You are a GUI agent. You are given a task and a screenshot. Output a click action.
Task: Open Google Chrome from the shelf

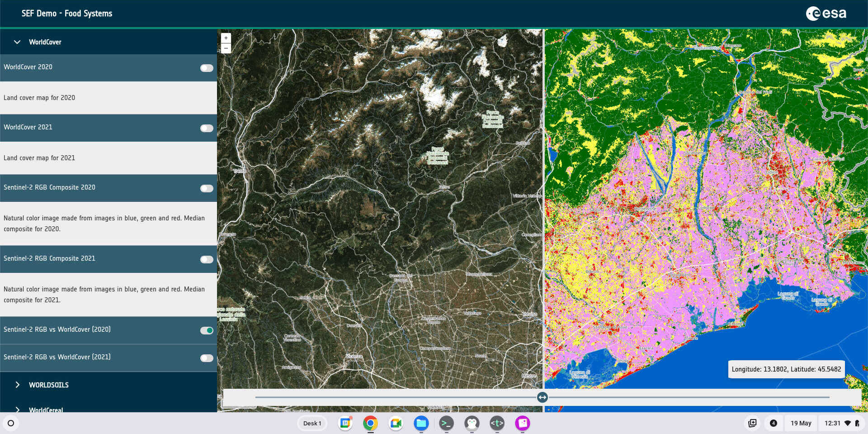pyautogui.click(x=370, y=423)
